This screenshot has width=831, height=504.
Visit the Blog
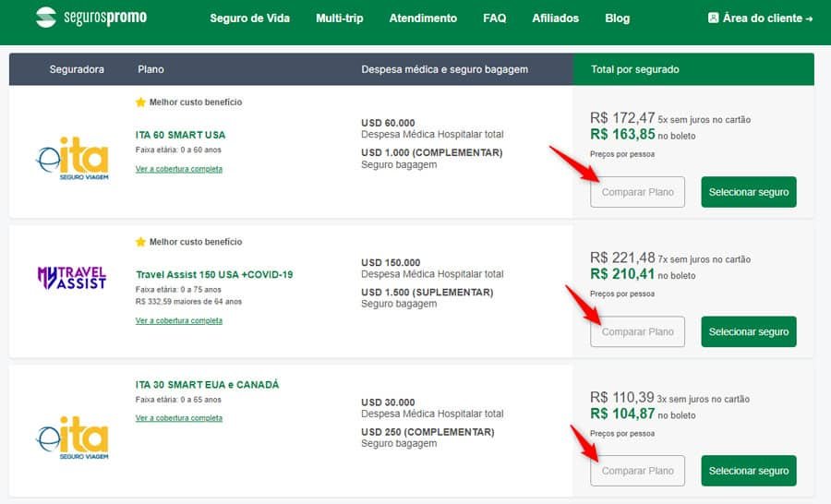pyautogui.click(x=618, y=18)
